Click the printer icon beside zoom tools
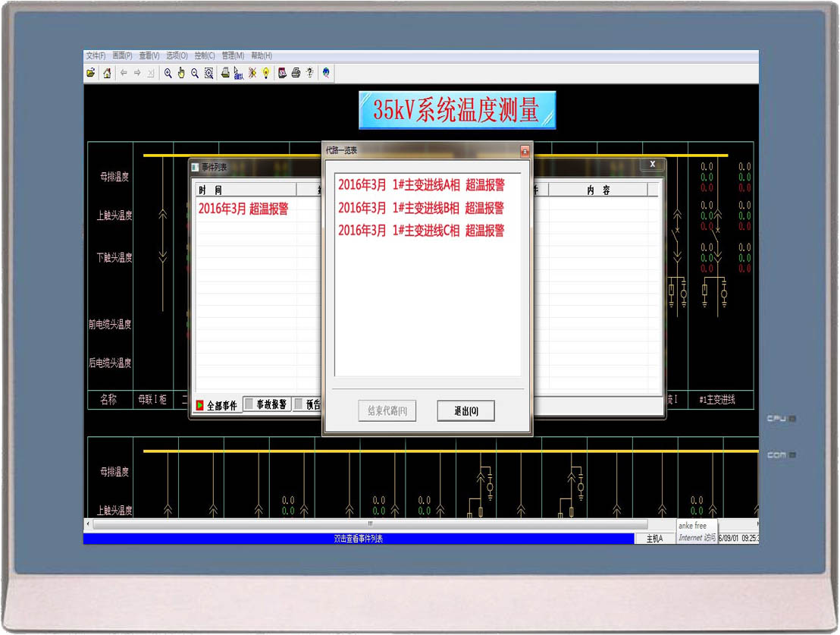The image size is (840, 635). [225, 73]
